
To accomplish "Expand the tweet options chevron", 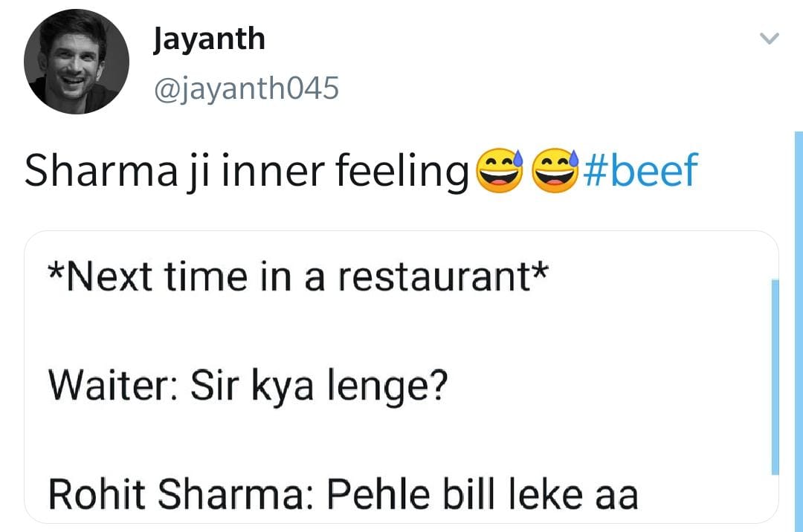I will tap(770, 39).
